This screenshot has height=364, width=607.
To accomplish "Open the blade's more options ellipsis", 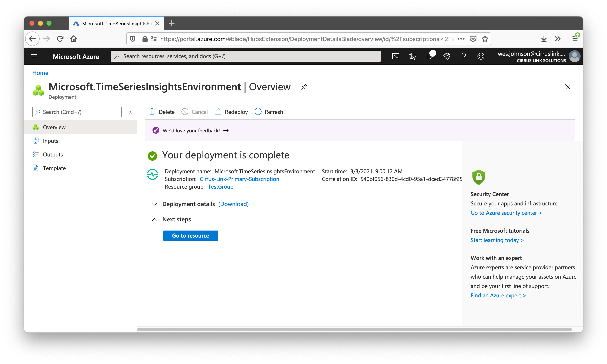I will point(318,87).
